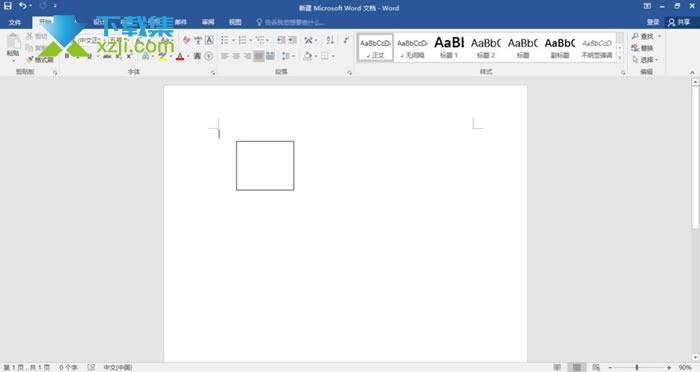This screenshot has height=372, width=700.
Task: Apply borders with the borders icon
Action: click(x=325, y=56)
